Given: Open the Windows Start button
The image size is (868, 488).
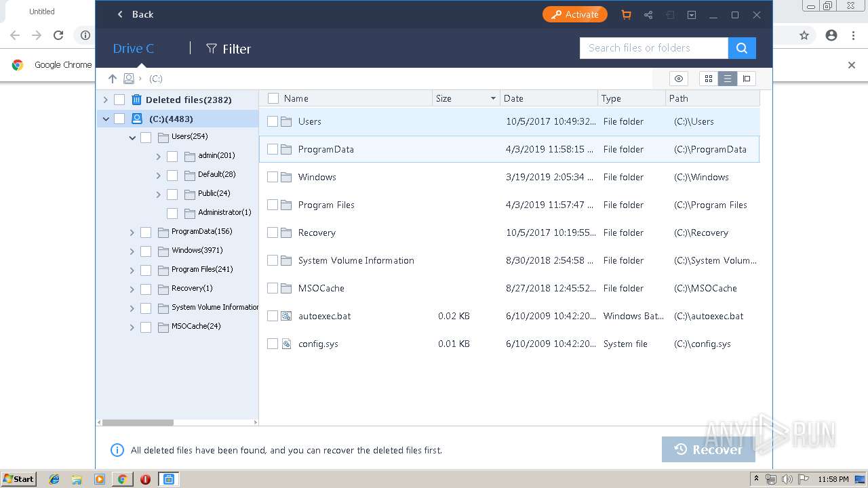Looking at the screenshot, I should [18, 479].
